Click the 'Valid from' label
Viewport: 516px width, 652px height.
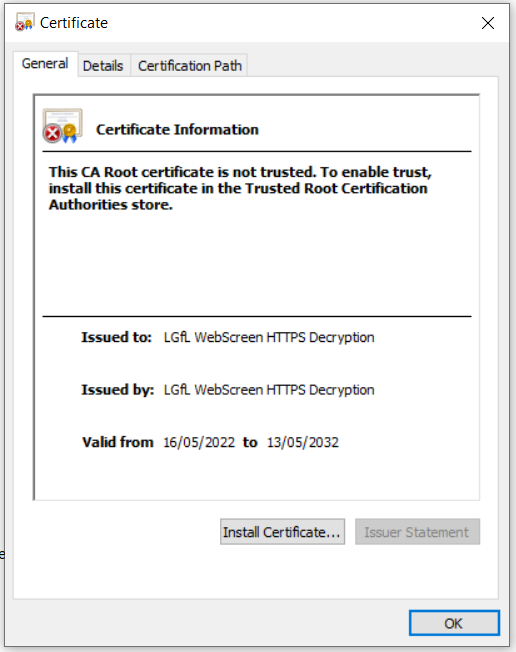coord(118,442)
